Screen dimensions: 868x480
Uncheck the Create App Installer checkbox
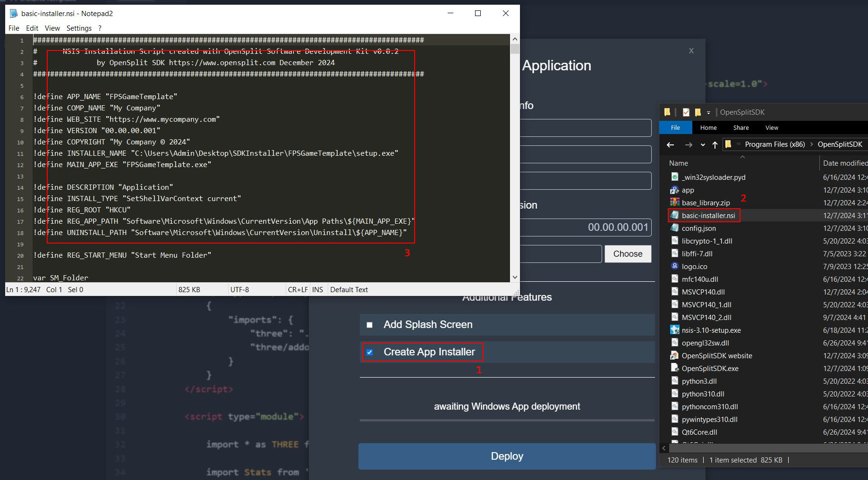point(370,352)
